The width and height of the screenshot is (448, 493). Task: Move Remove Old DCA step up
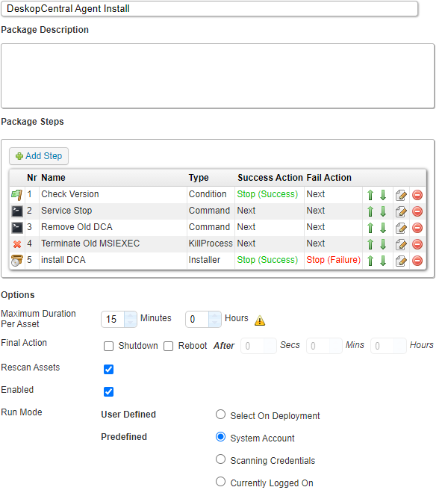click(x=370, y=228)
